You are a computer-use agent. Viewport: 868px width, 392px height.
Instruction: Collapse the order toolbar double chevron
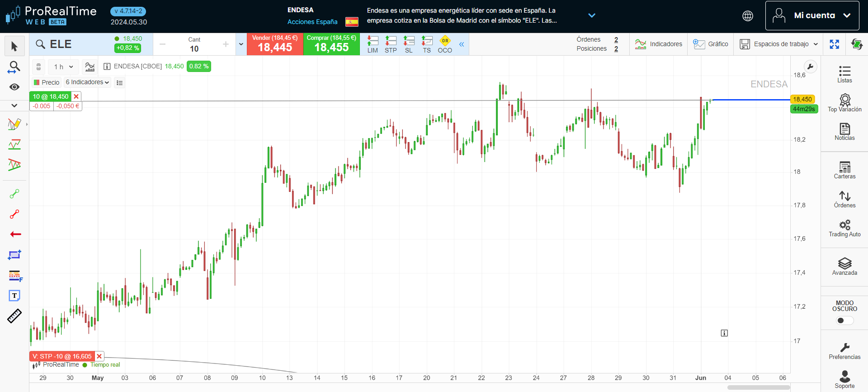pyautogui.click(x=462, y=44)
